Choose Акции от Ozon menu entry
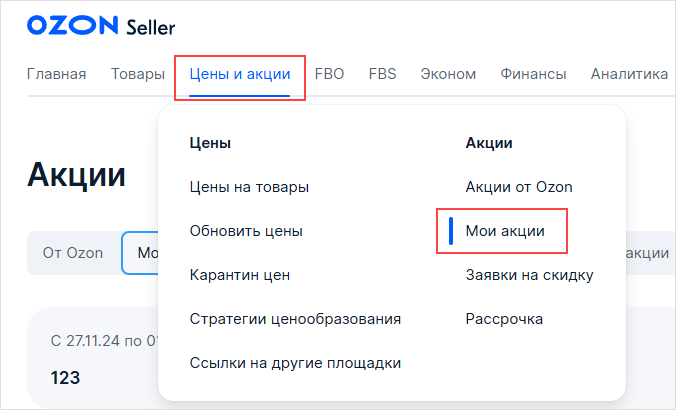The height and width of the screenshot is (410, 676). coord(519,187)
